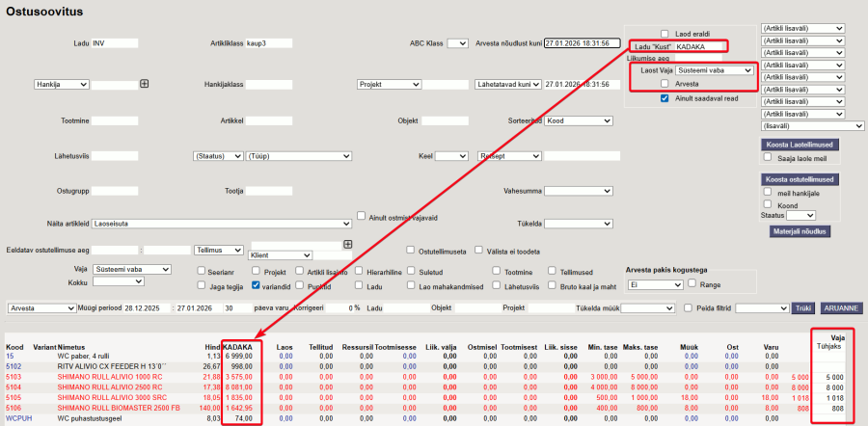Viewport: 868px width, 426px height.
Task: Open the WCPUH item code link
Action: (19, 419)
